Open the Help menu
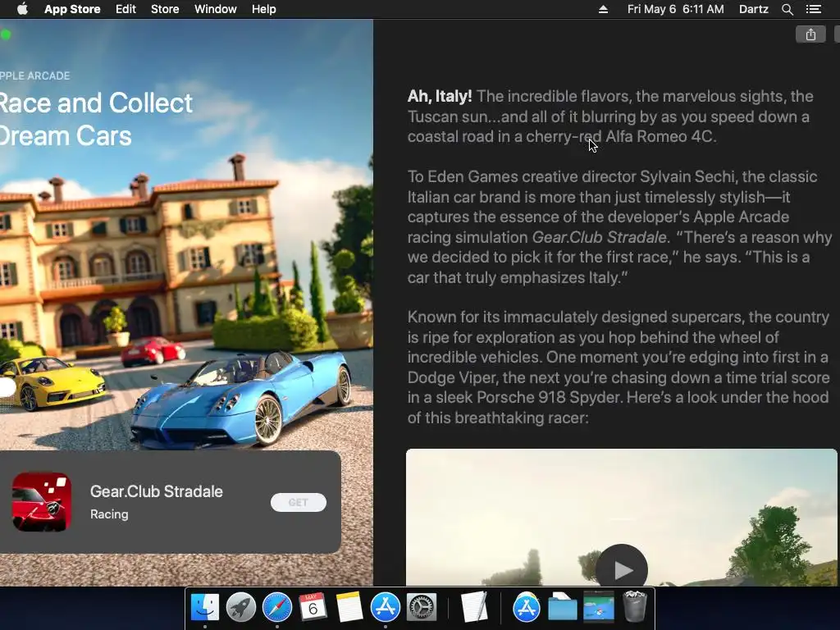This screenshot has width=840, height=630. point(263,9)
